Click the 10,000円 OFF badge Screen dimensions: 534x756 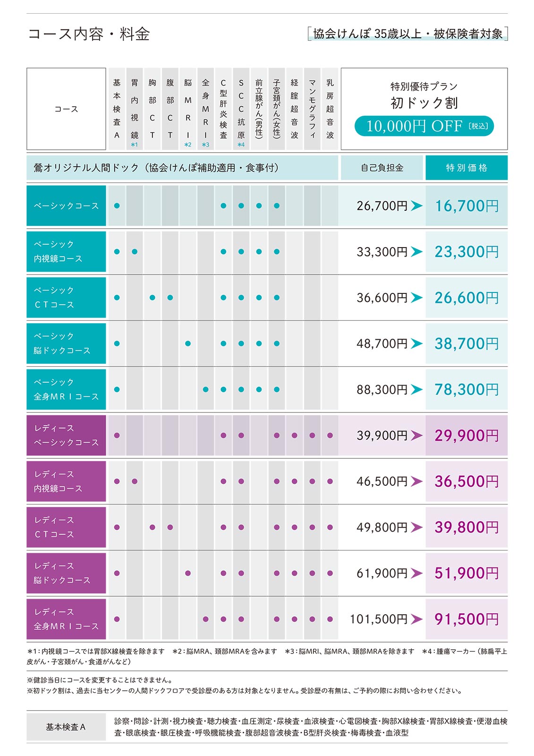[424, 126]
